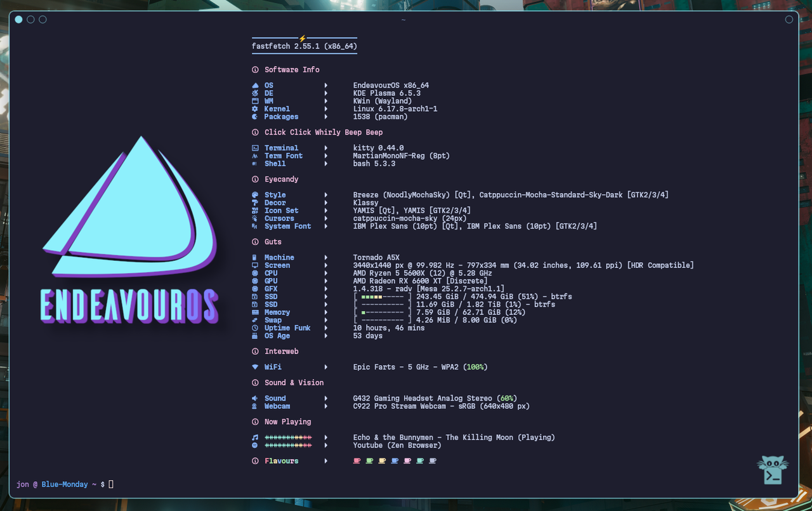Click the Swap row icon
This screenshot has width=812, height=511.
255,320
